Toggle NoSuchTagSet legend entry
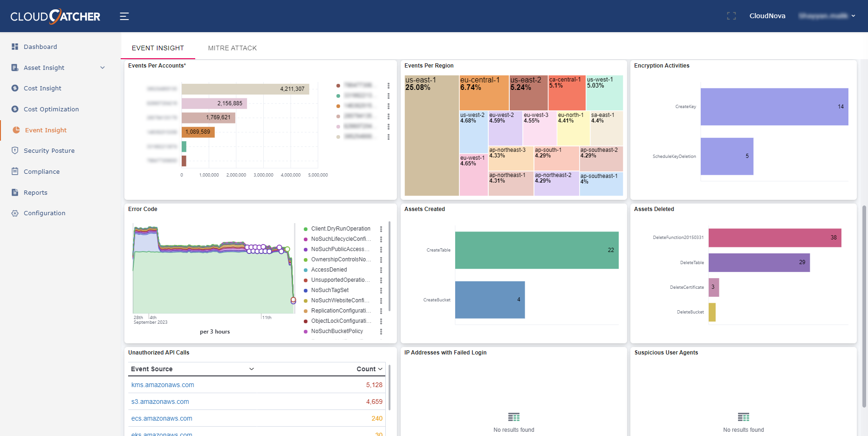The image size is (868, 436). coord(329,290)
